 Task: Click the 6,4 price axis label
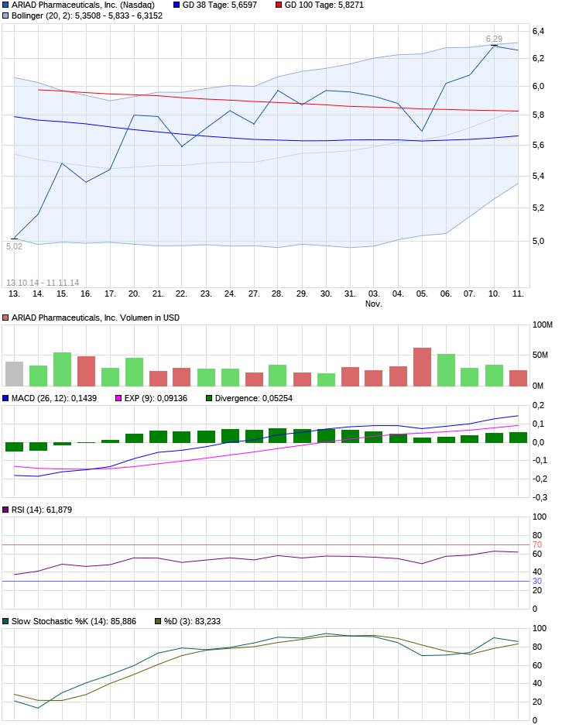click(x=538, y=32)
